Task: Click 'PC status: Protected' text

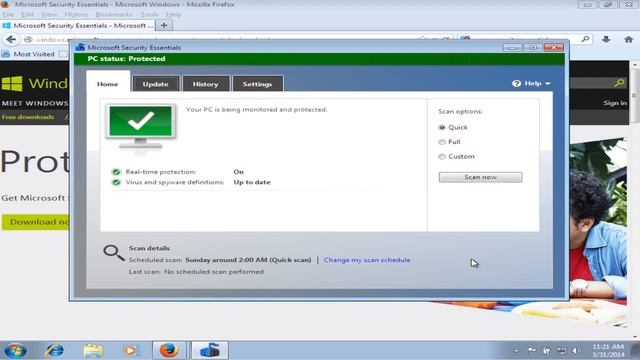Action: pyautogui.click(x=127, y=59)
